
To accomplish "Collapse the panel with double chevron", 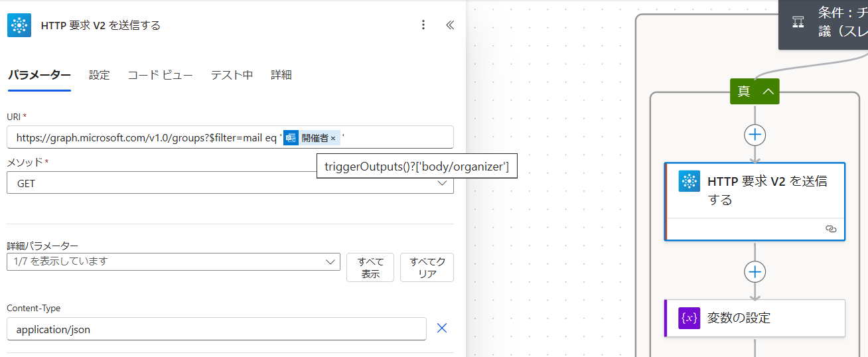I will tap(450, 25).
